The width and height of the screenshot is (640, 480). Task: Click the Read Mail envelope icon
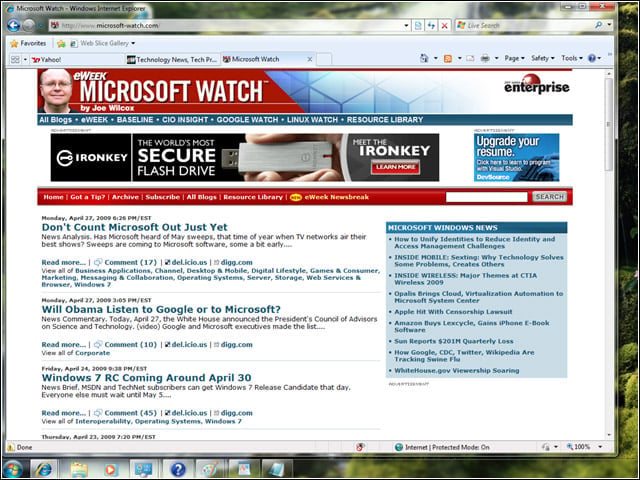470,58
